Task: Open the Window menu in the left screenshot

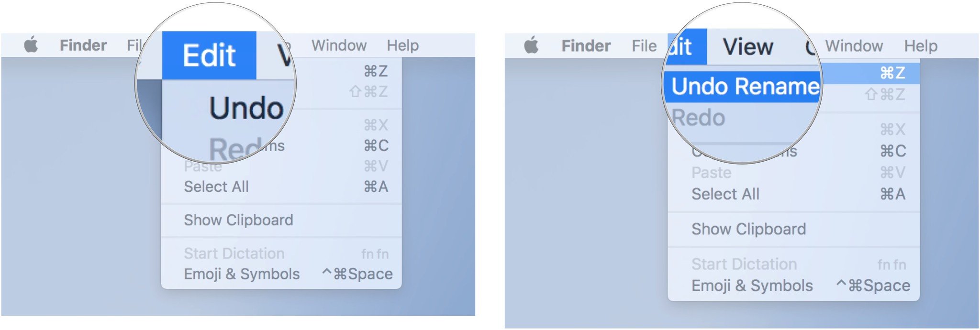Action: click(x=339, y=45)
